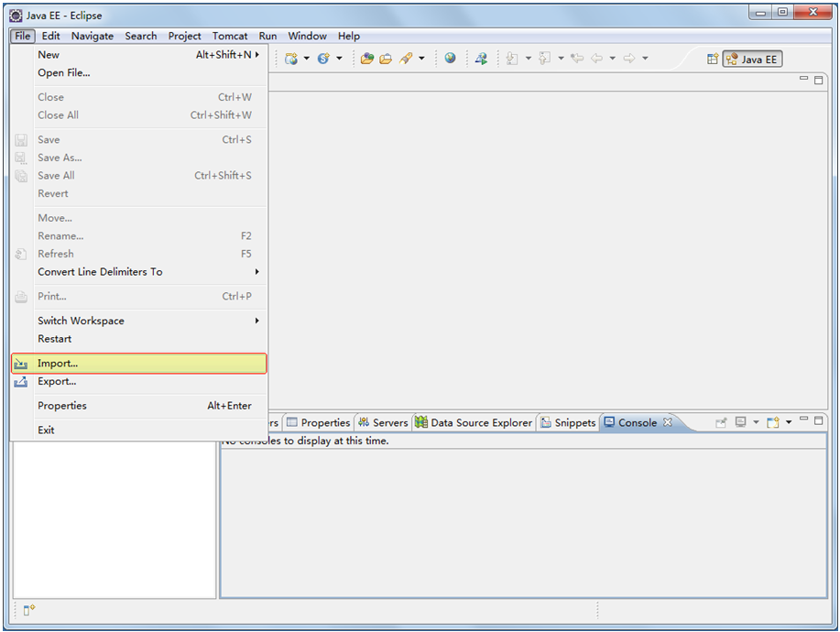Open the Edit menu
Image resolution: width=840 pixels, height=632 pixels.
click(x=51, y=36)
